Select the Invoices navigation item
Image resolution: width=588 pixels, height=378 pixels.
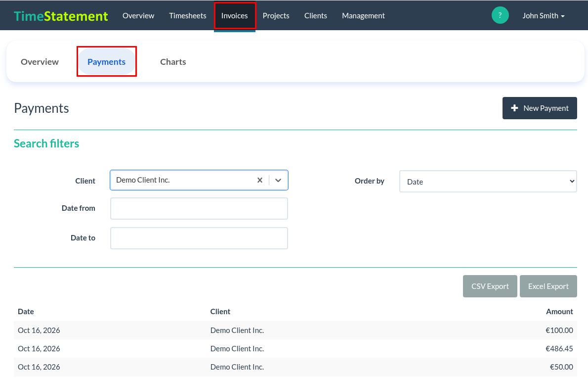click(234, 16)
